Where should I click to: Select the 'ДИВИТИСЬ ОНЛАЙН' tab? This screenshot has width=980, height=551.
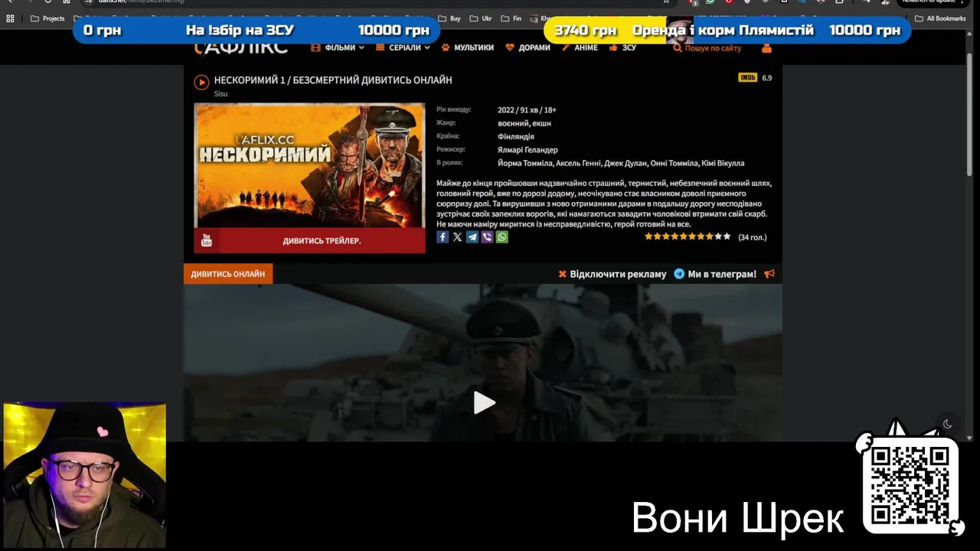tap(228, 274)
